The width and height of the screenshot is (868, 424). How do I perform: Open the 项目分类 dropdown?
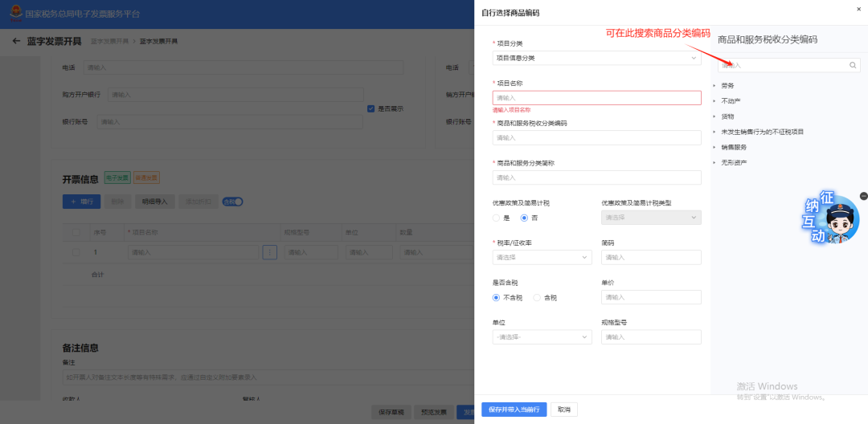coord(596,58)
